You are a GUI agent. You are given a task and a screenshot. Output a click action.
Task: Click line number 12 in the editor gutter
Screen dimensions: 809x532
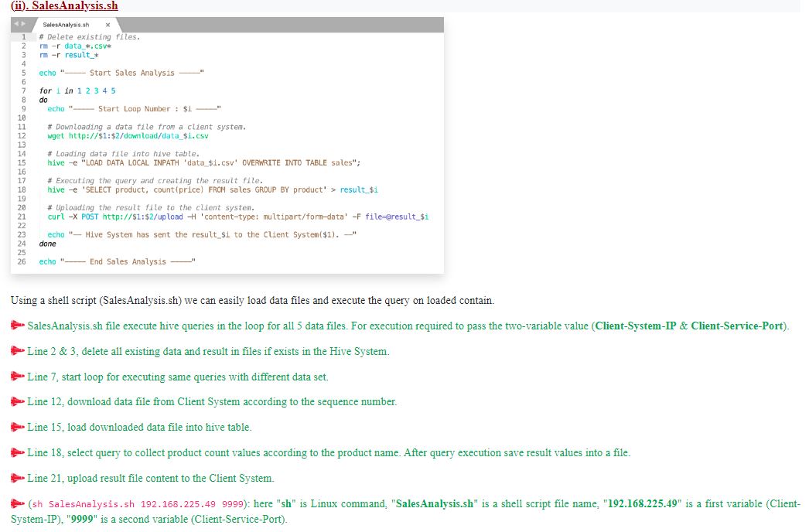(23, 136)
